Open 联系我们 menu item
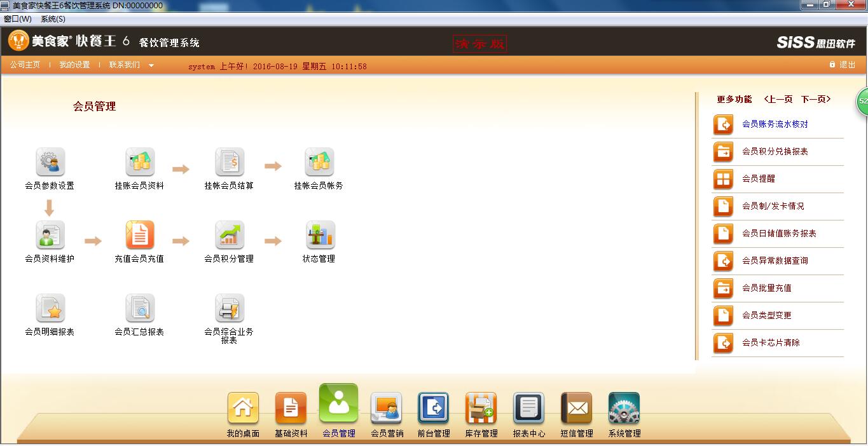Image resolution: width=868 pixels, height=446 pixels. pyautogui.click(x=125, y=65)
